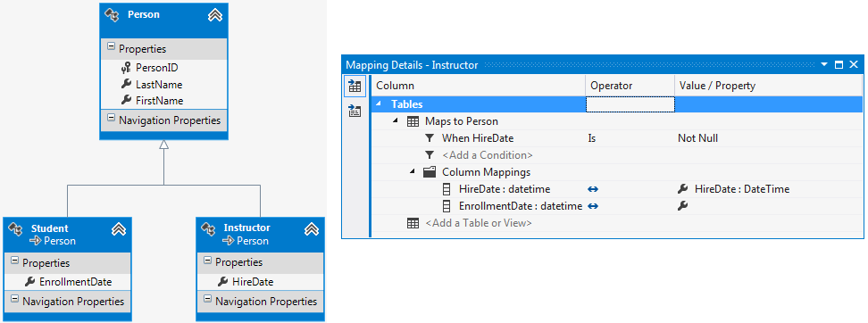The image size is (868, 323).
Task: Select the Tables row
Action: coord(616,104)
